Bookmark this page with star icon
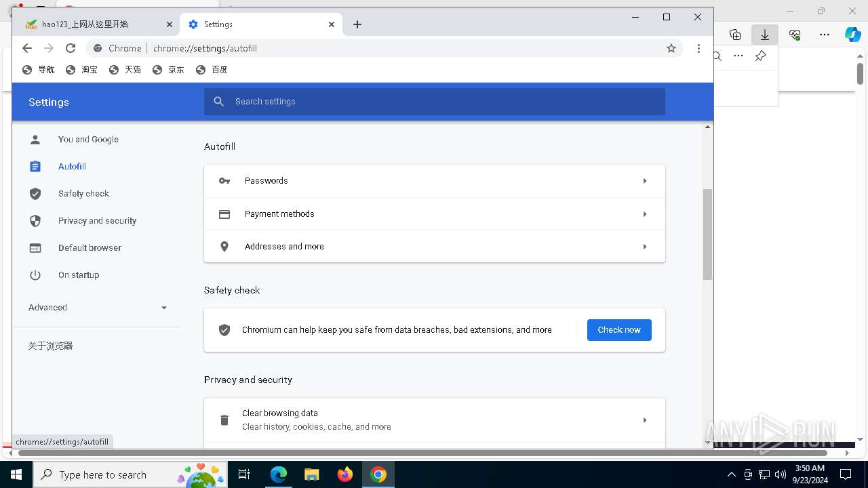The height and width of the screenshot is (488, 868). pyautogui.click(x=671, y=48)
